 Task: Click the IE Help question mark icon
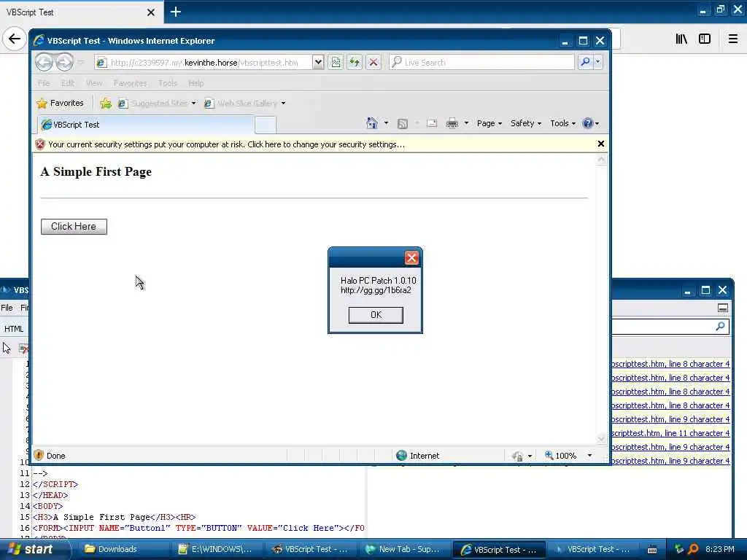click(x=588, y=123)
